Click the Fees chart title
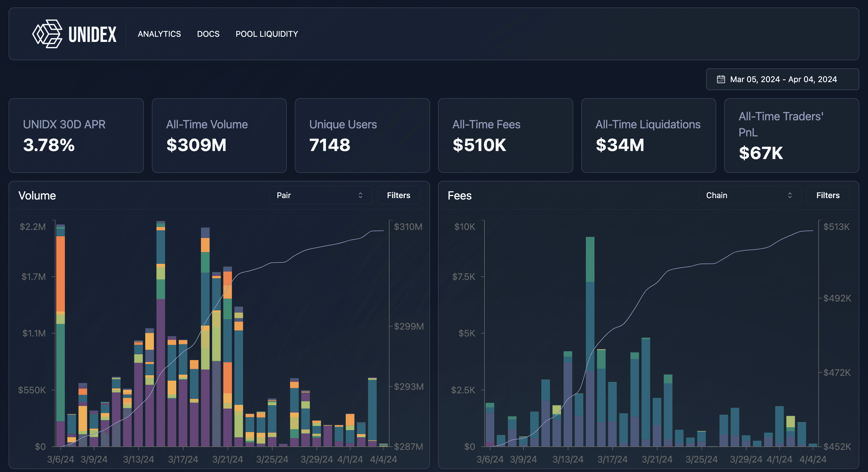 [459, 196]
